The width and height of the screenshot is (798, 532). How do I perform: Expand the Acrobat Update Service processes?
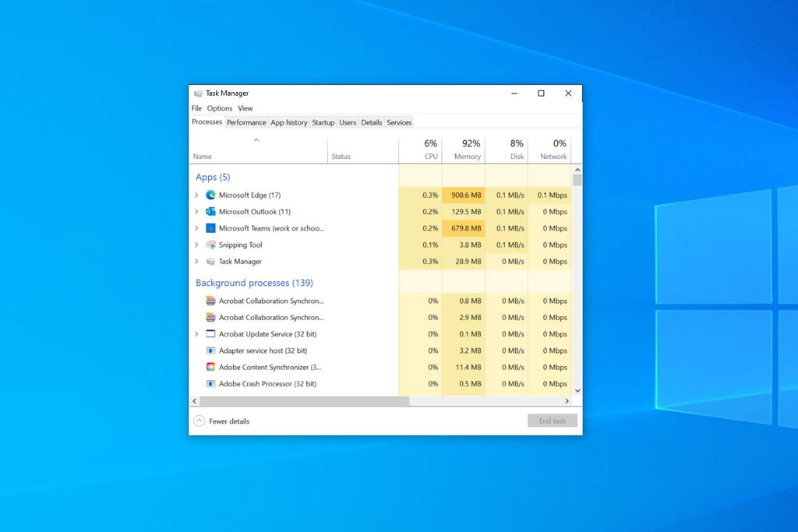pyautogui.click(x=196, y=333)
